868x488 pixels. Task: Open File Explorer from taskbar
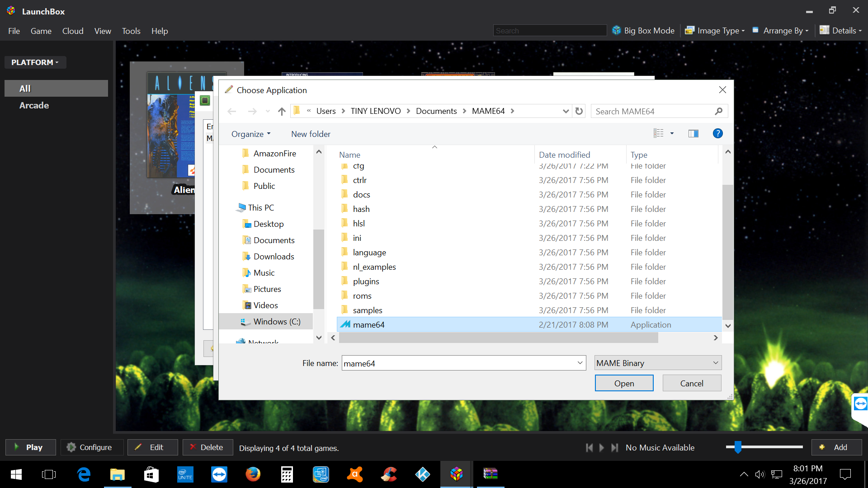pyautogui.click(x=118, y=474)
